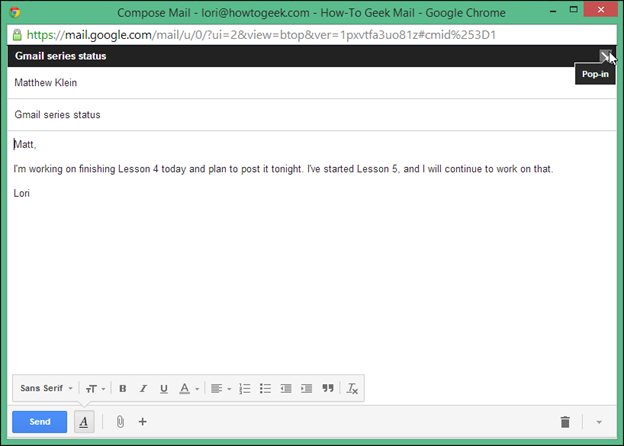Click the Matthew Klein recipient field
This screenshot has width=624, height=446.
(312, 83)
